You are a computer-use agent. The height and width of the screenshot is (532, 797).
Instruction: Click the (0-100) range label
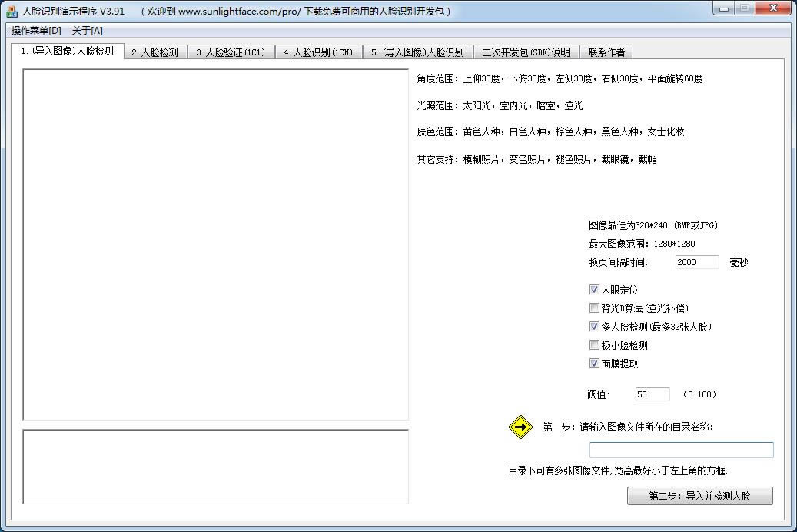coord(699,394)
